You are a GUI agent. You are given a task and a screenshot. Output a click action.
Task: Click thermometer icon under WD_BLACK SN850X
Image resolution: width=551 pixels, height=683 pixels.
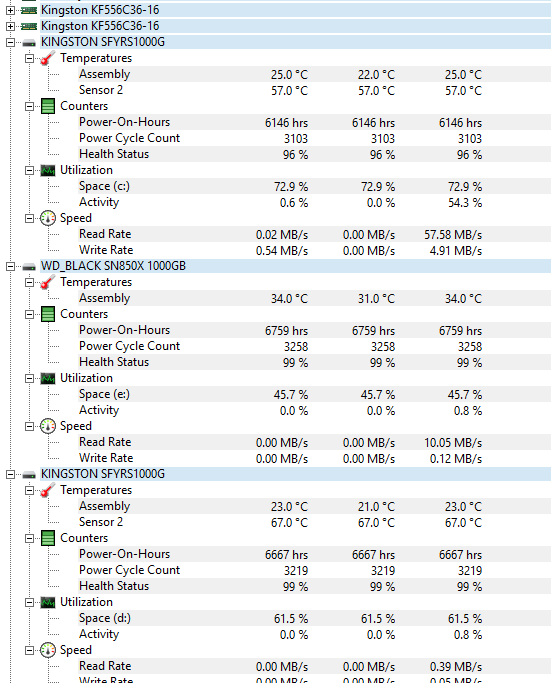point(47,282)
